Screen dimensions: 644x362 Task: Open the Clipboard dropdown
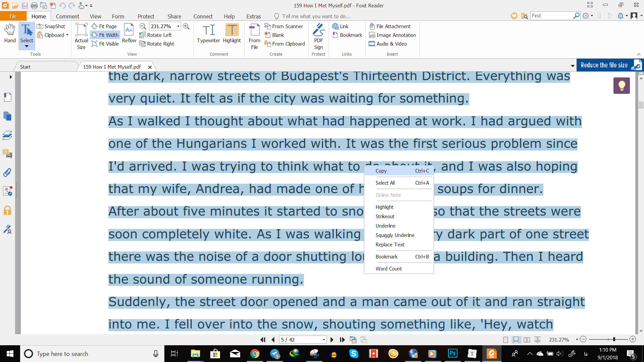pos(67,35)
